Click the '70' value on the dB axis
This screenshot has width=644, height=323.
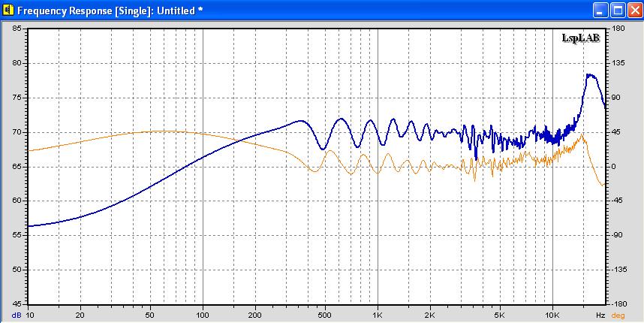(x=17, y=132)
